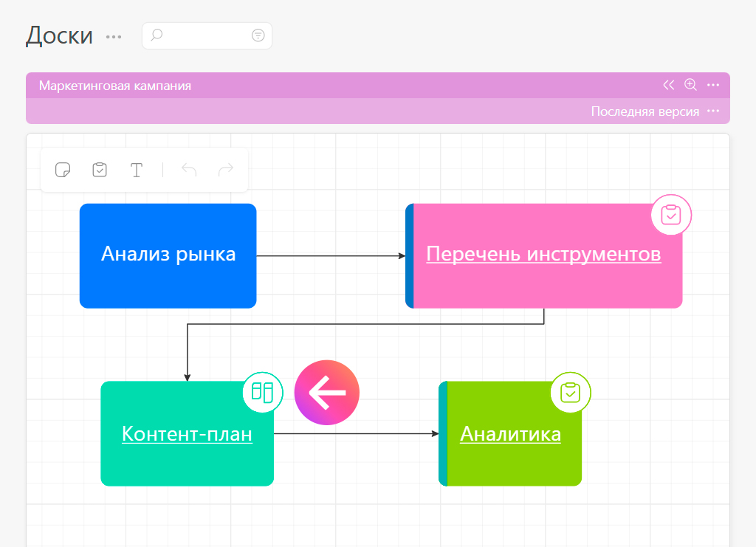The image size is (756, 547).
Task: Click task badge on Перечень инструментов card
Action: pos(670,215)
